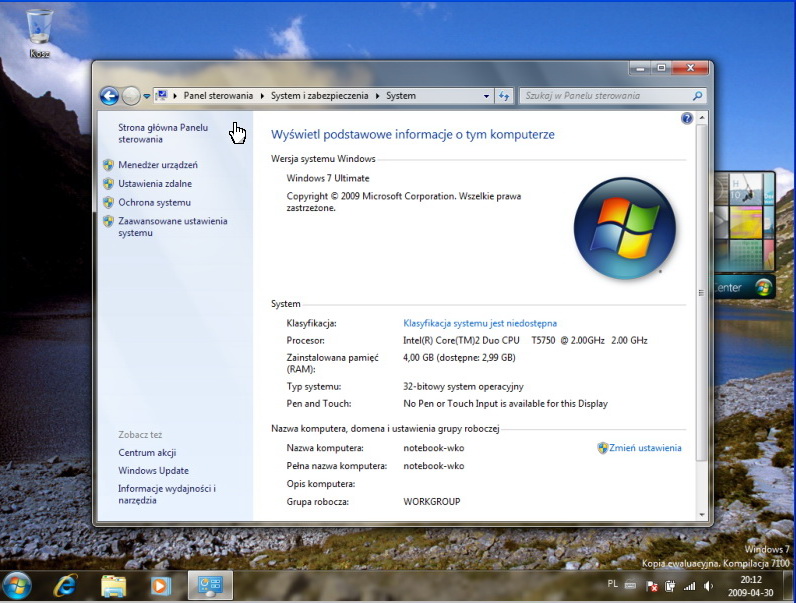Click shield icon beside Menedżer urządzeń
This screenshot has width=796, height=603.
[x=108, y=165]
